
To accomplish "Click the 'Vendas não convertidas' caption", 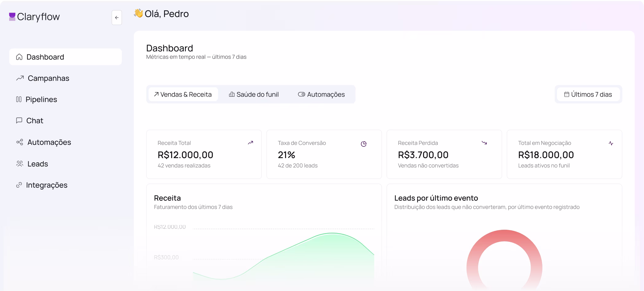I will pos(428,165).
